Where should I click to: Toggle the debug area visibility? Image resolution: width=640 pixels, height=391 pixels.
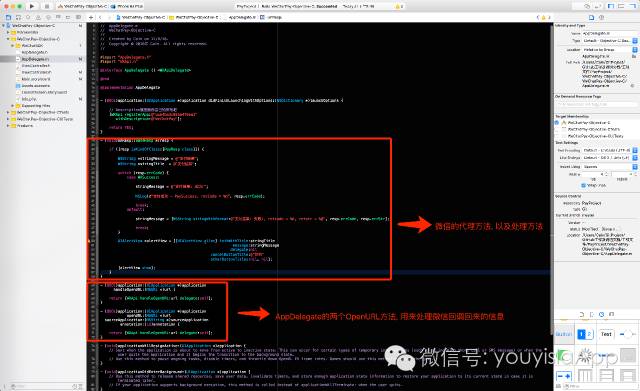[622, 6]
